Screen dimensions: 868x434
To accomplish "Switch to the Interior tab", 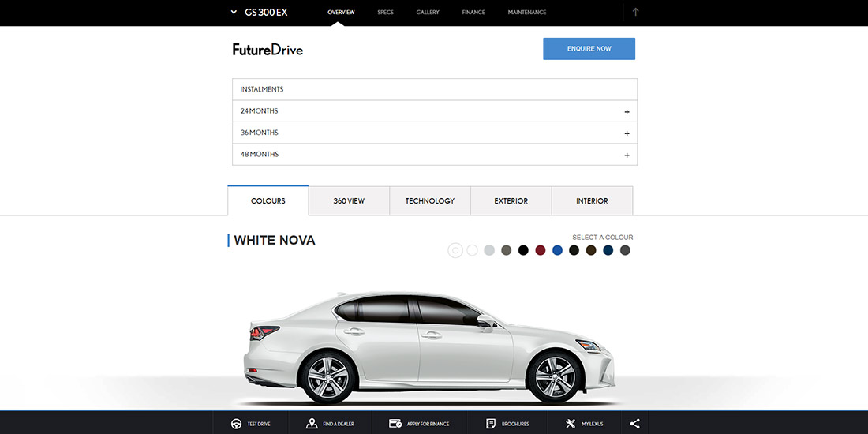I will click(592, 201).
